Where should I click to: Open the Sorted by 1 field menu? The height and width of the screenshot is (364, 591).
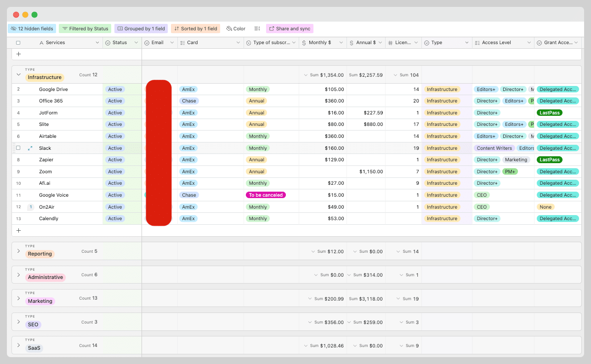196,28
